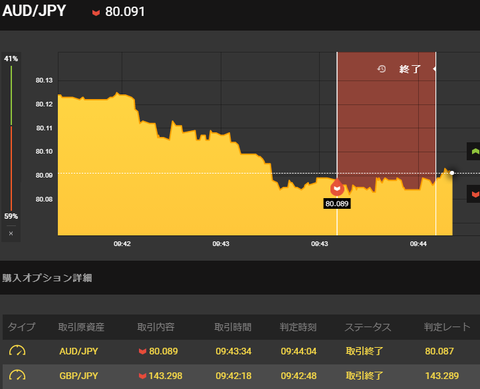This screenshot has width=480, height=389.
Task: Click the 41% bullish sentiment label
Action: 11,59
